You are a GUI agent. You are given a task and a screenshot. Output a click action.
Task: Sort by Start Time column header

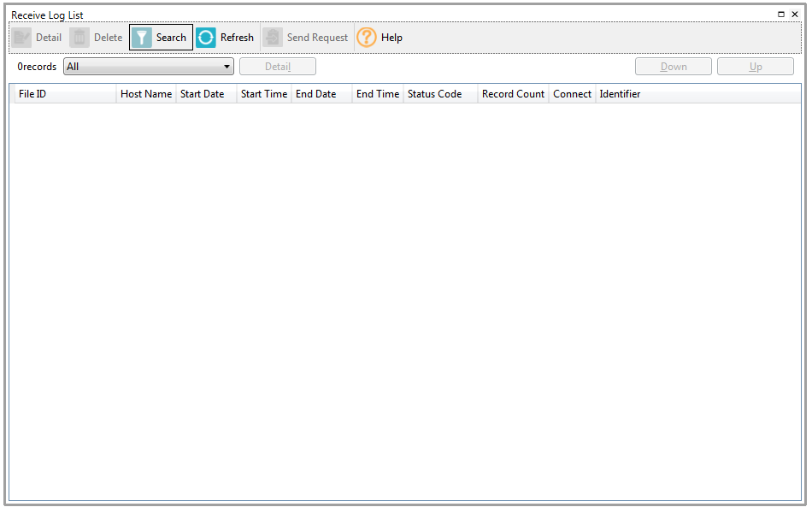pyautogui.click(x=264, y=94)
